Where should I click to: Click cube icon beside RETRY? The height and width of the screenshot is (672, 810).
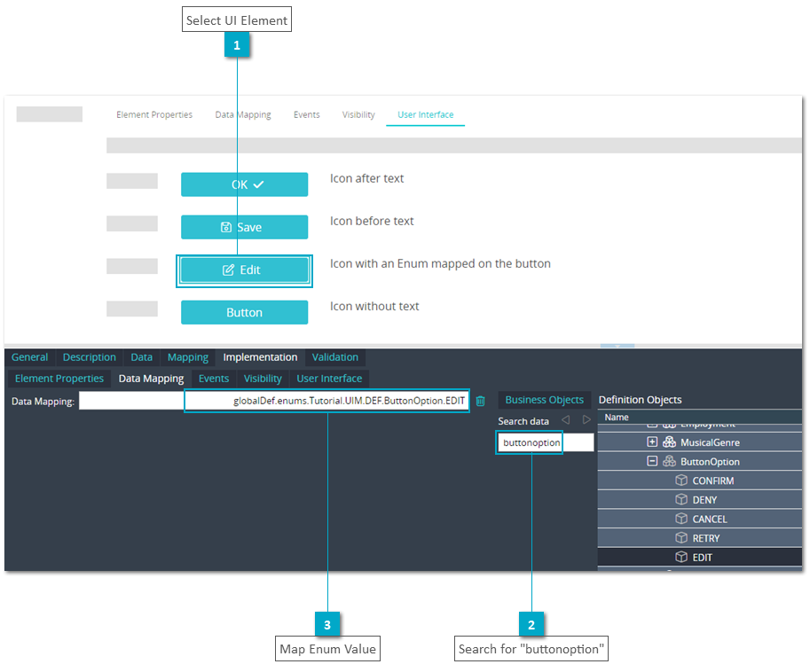[681, 538]
